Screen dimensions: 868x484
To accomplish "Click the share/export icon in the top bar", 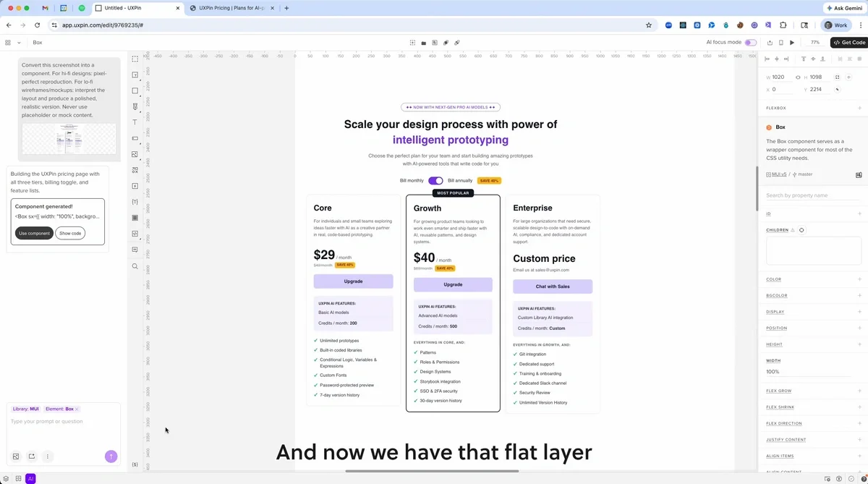I will click(770, 43).
